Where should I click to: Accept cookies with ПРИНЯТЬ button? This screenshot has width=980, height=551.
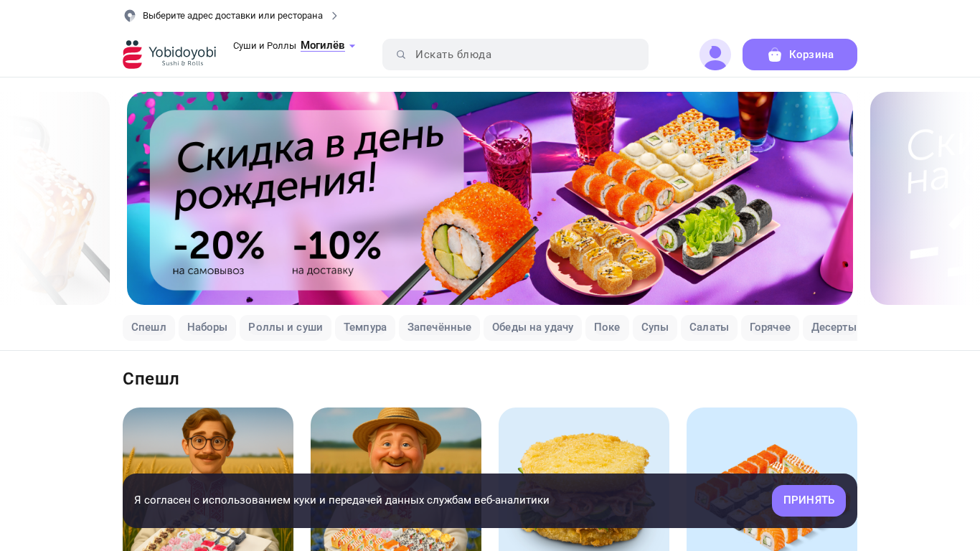point(809,501)
